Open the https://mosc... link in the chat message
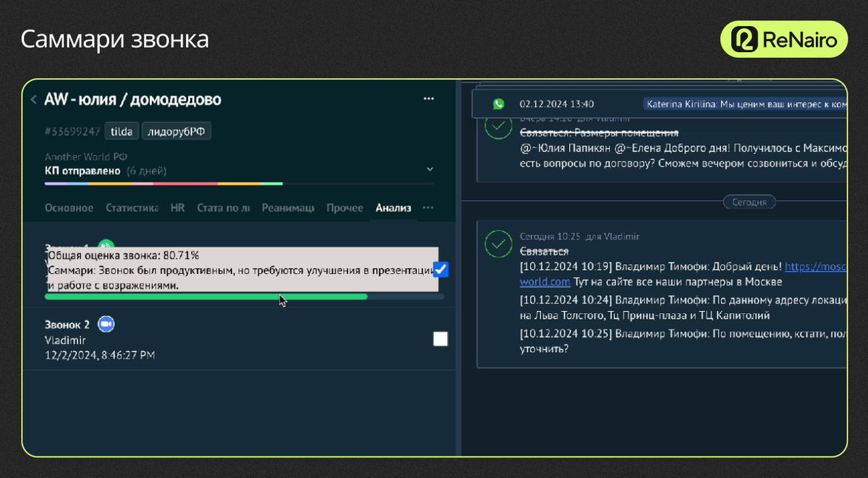 tap(815, 266)
